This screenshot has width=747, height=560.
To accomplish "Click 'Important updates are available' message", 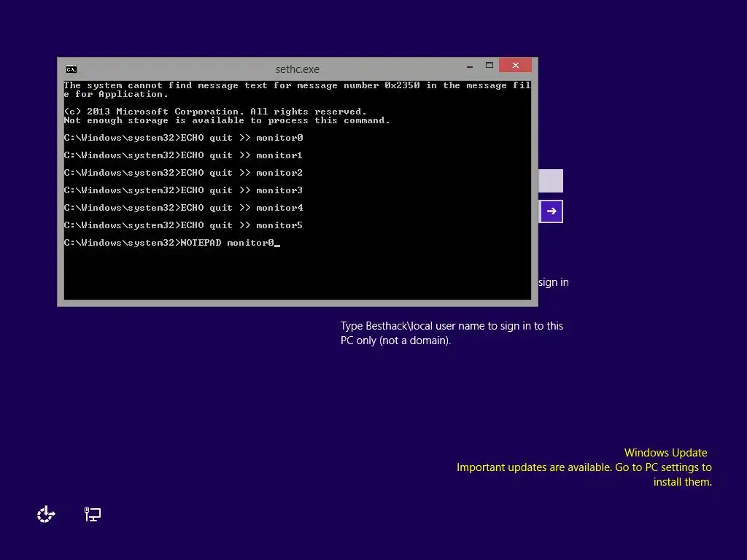I will click(584, 475).
